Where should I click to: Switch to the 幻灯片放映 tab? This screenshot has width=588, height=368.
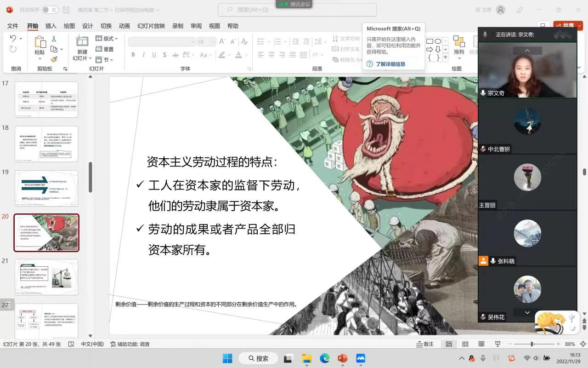pos(151,26)
